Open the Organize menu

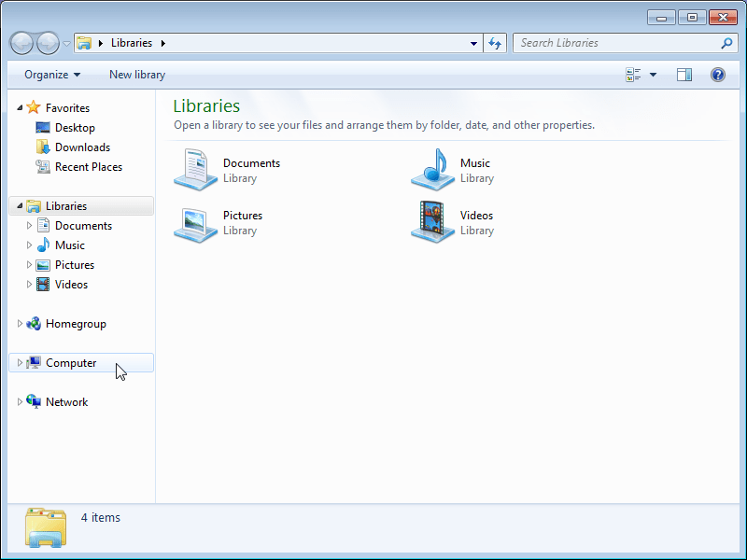coord(52,75)
